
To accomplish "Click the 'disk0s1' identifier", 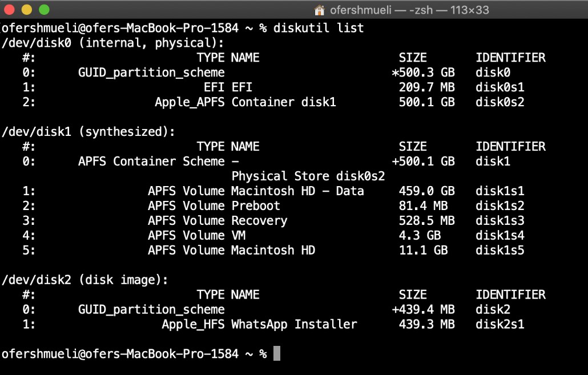I will tap(500, 87).
